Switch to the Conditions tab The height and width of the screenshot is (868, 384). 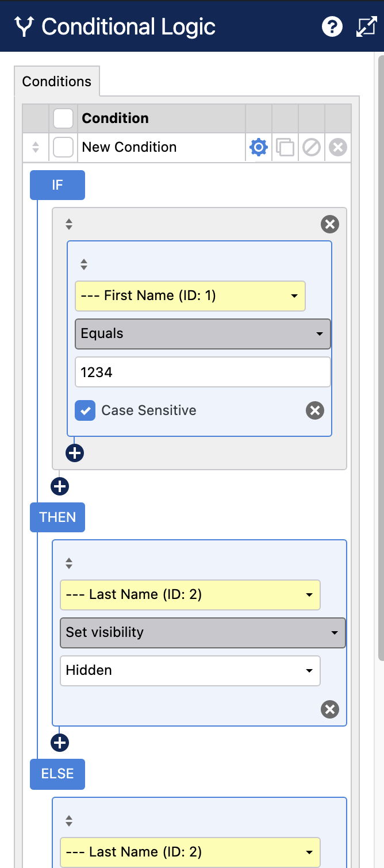56,81
